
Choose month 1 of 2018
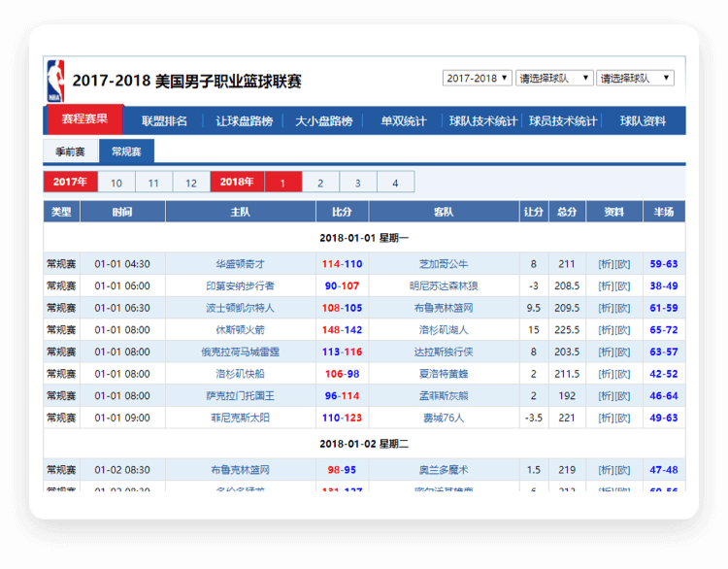coord(282,183)
